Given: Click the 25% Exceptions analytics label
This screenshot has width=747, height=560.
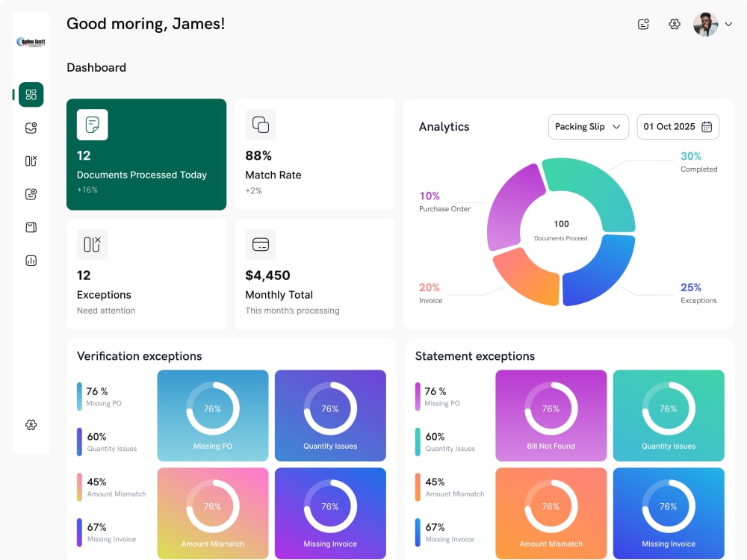Looking at the screenshot, I should 698,293.
